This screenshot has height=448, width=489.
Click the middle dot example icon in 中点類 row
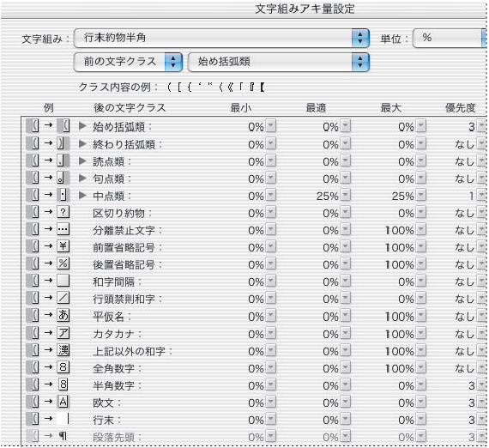(x=63, y=195)
